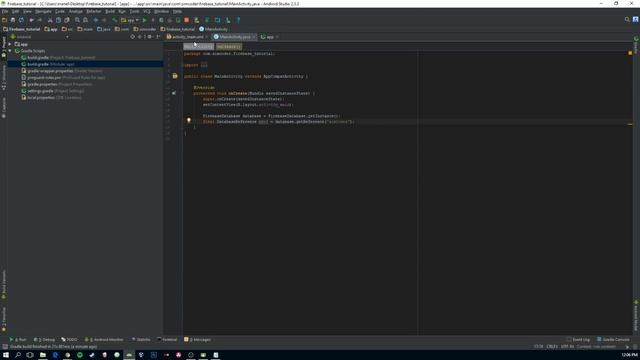This screenshot has height=360, width=640.
Task: Select local.properties file
Action: click(x=51, y=98)
